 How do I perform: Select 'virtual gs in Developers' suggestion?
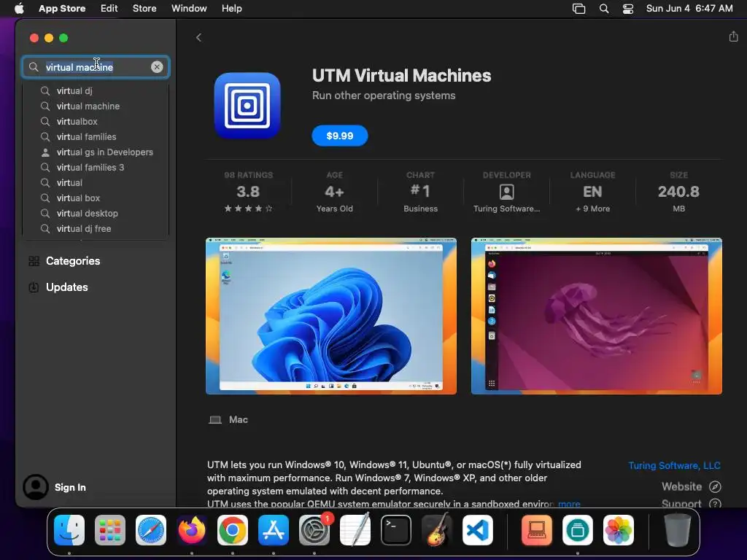click(96, 152)
